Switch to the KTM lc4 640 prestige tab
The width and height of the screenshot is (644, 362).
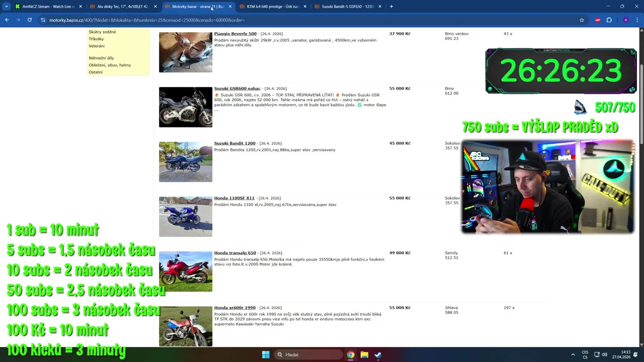pos(273,7)
